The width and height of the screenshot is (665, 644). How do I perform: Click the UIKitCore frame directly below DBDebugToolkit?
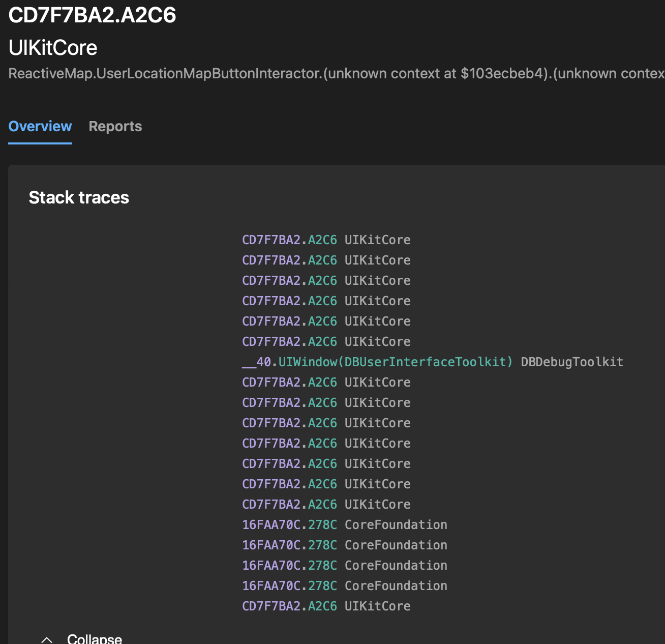(x=326, y=382)
